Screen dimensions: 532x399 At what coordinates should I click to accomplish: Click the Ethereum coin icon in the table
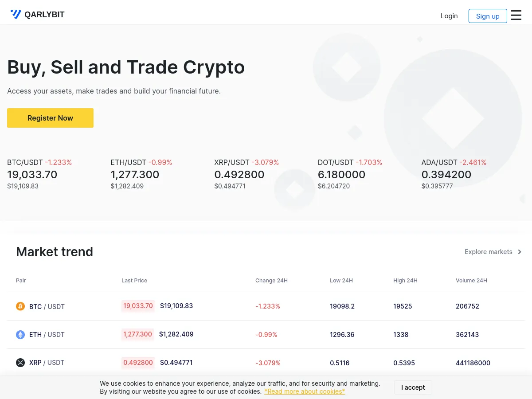point(20,334)
